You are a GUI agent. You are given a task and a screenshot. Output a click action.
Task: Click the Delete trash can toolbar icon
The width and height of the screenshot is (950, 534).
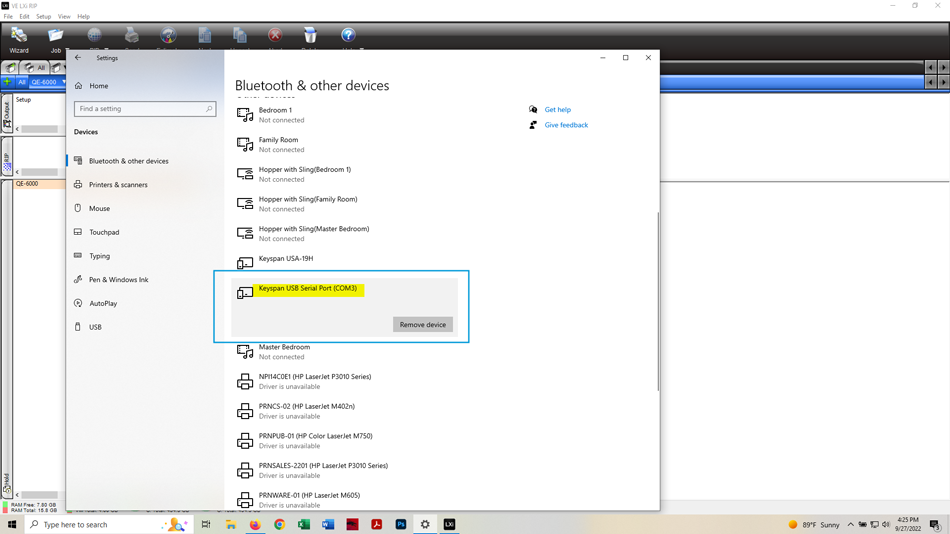(310, 37)
